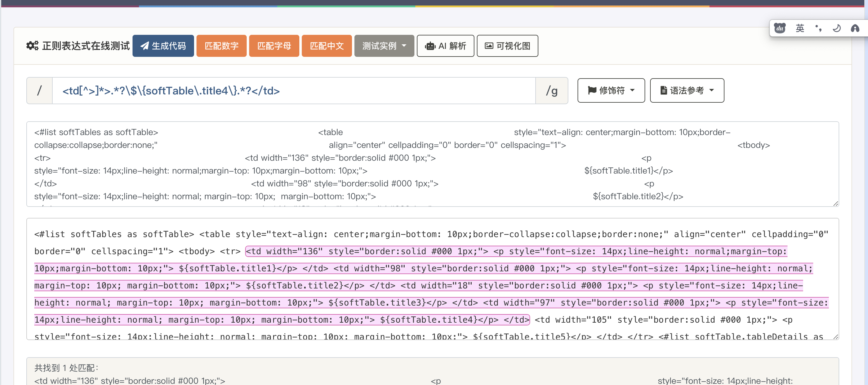Click the flag icon on 修饰符
The image size is (868, 385).
[x=592, y=90]
